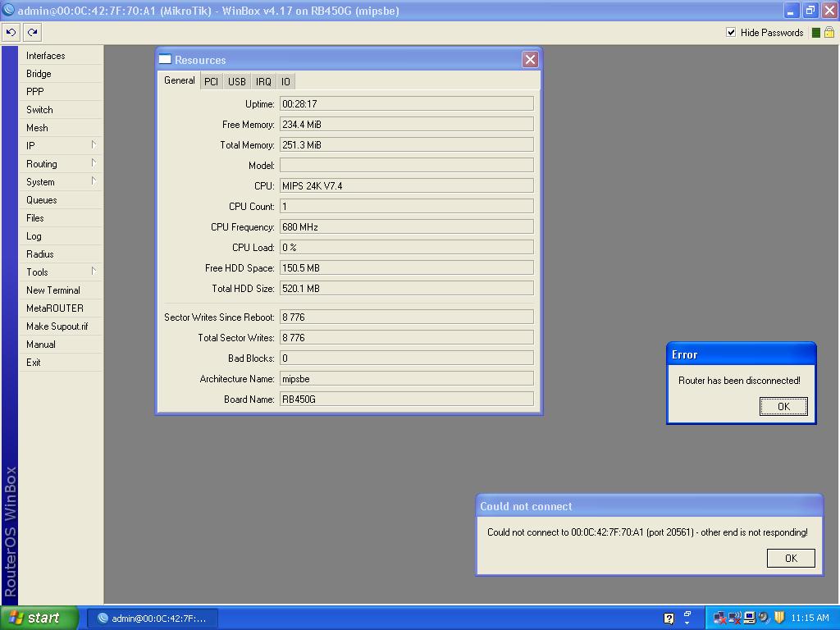Click the Resources window title icon
The image size is (840, 630).
point(165,59)
